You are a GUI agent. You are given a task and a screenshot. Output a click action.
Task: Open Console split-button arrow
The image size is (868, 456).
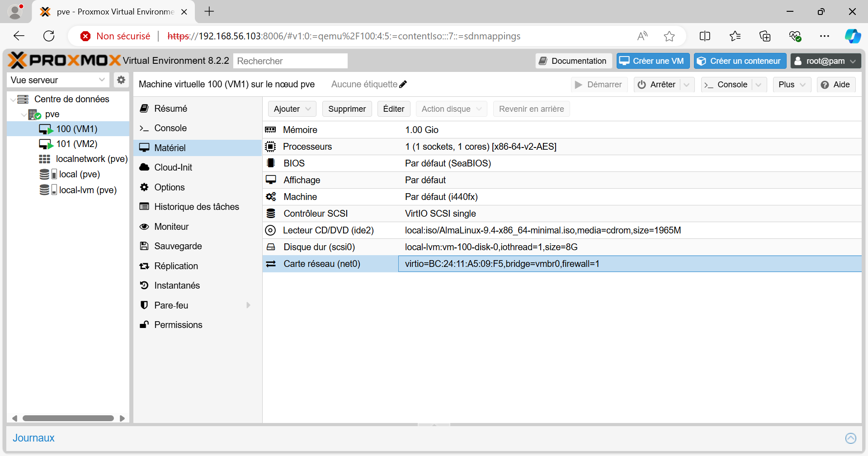click(759, 85)
